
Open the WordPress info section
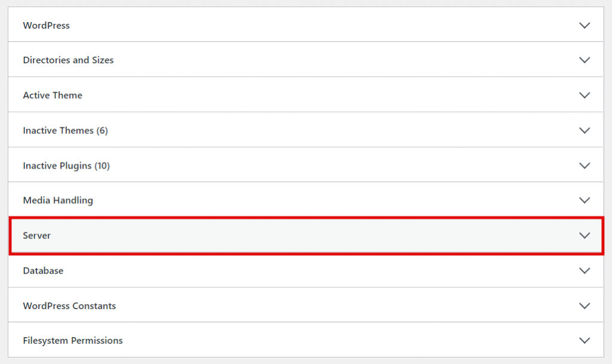point(46,25)
